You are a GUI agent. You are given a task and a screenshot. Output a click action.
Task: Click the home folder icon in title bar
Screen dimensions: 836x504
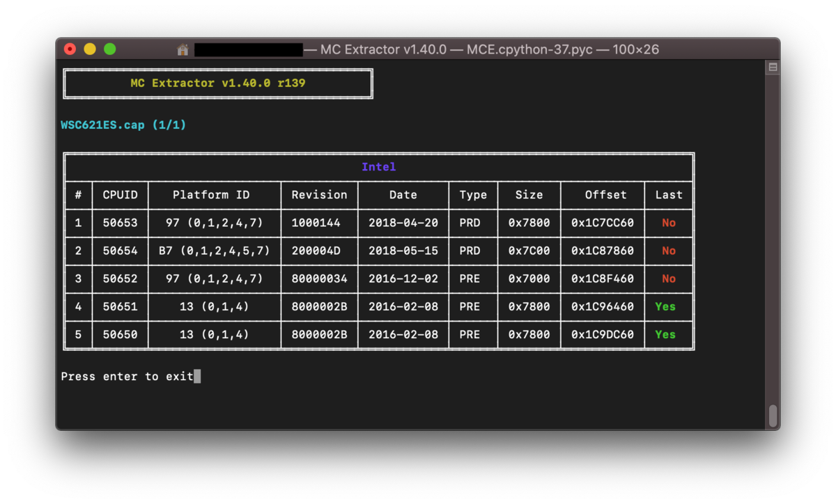coord(183,49)
